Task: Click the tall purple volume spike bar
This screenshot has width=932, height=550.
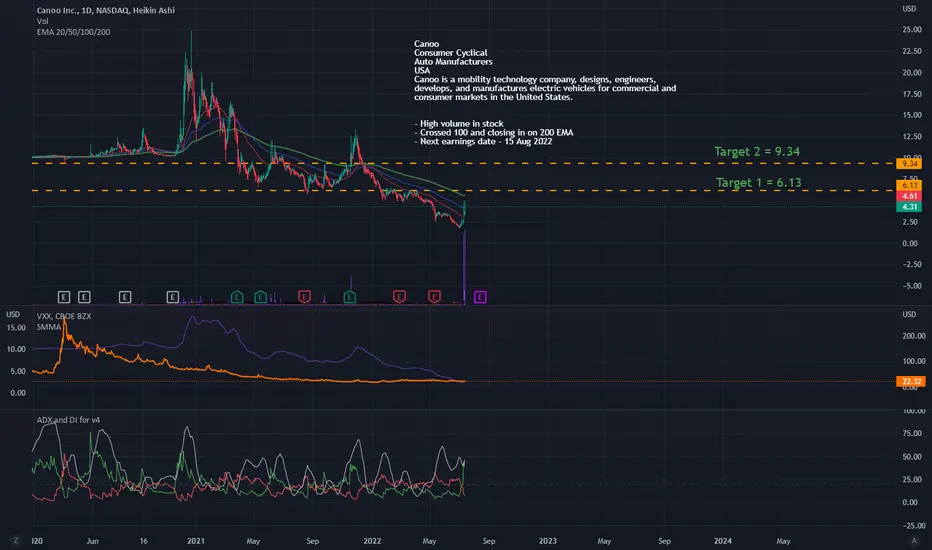Action: (464, 266)
